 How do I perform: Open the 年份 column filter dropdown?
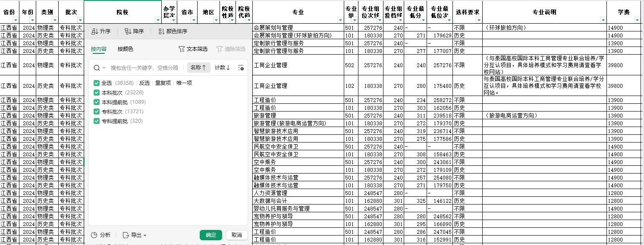[33, 20]
